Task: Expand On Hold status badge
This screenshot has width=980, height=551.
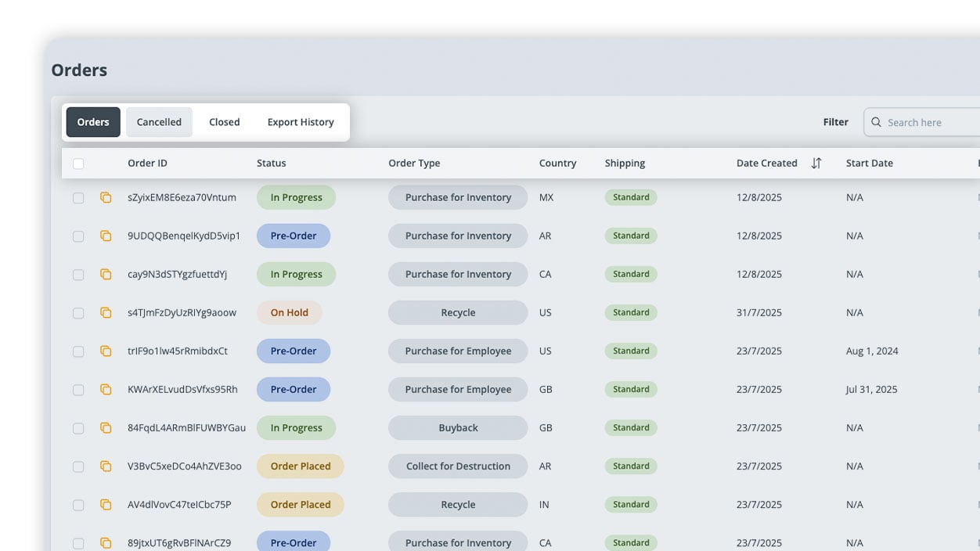Action: pos(289,313)
